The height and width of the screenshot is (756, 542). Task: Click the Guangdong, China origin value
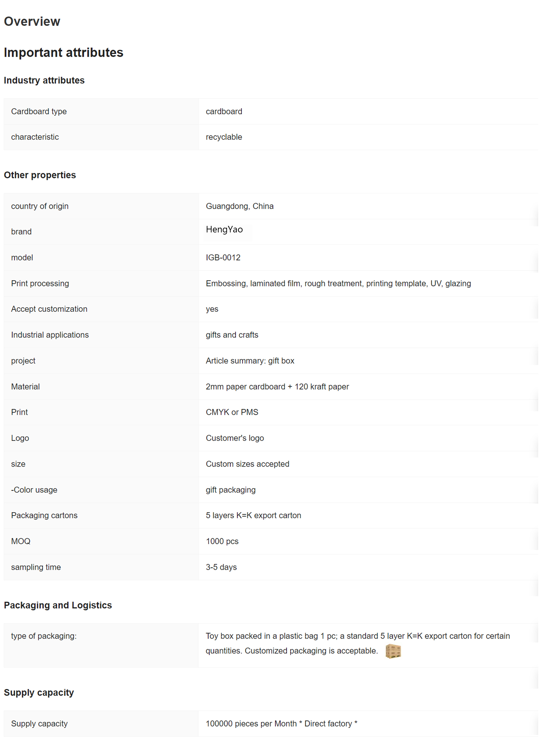point(239,206)
